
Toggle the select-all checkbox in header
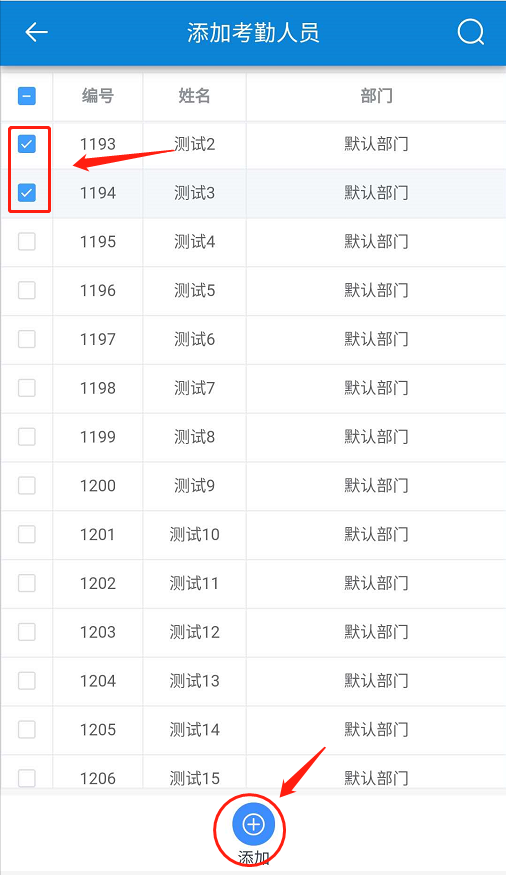pyautogui.click(x=27, y=96)
